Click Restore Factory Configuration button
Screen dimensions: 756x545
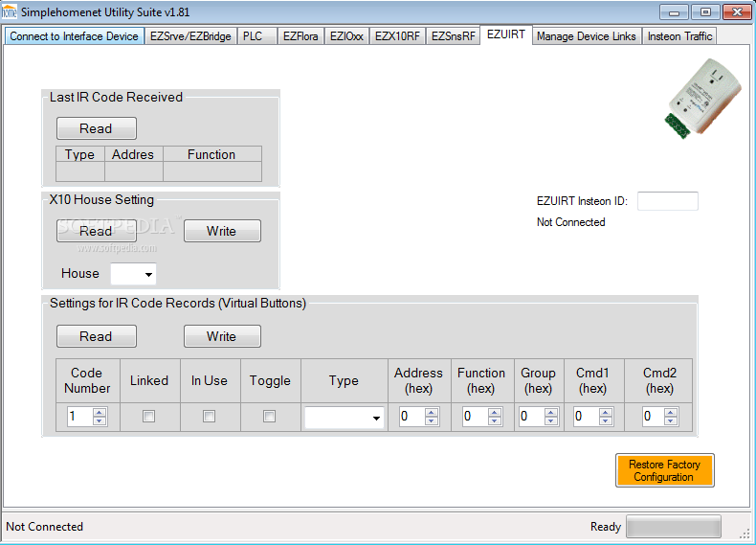[x=665, y=470]
